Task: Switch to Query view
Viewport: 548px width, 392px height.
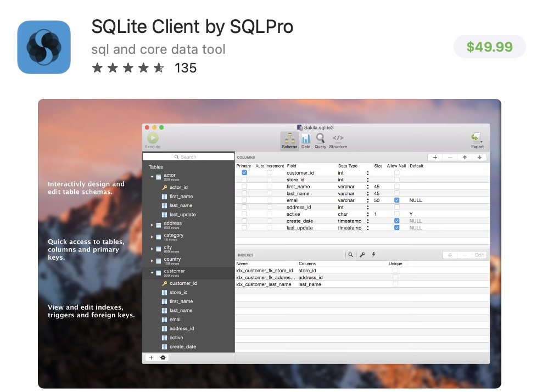Action: [320, 141]
